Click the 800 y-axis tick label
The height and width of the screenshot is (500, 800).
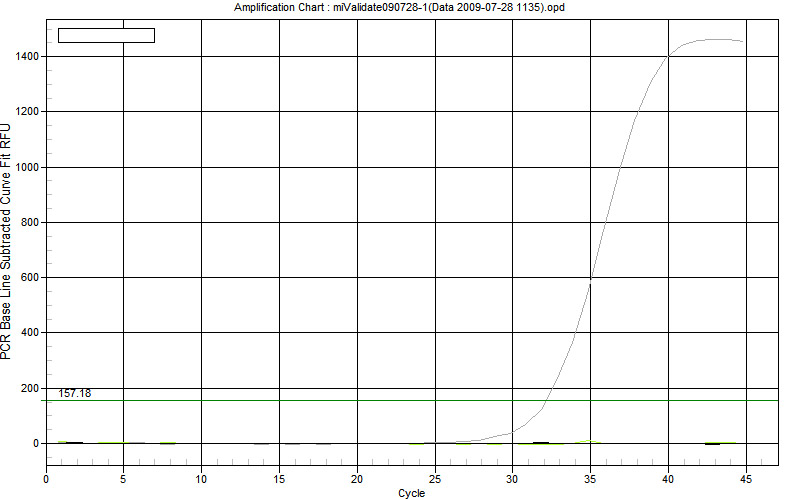point(30,222)
